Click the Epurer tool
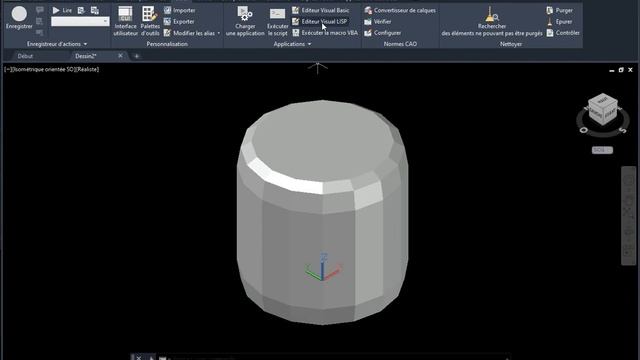This screenshot has height=360, width=640. [x=559, y=22]
